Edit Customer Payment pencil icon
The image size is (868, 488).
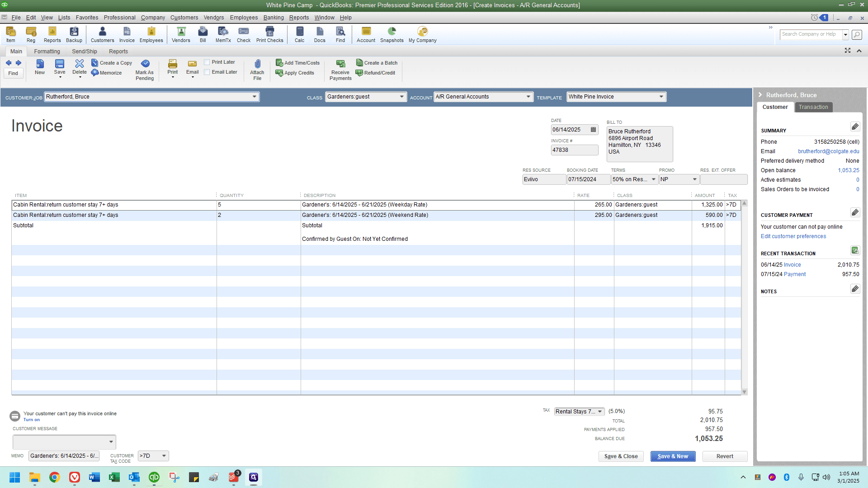coord(855,212)
